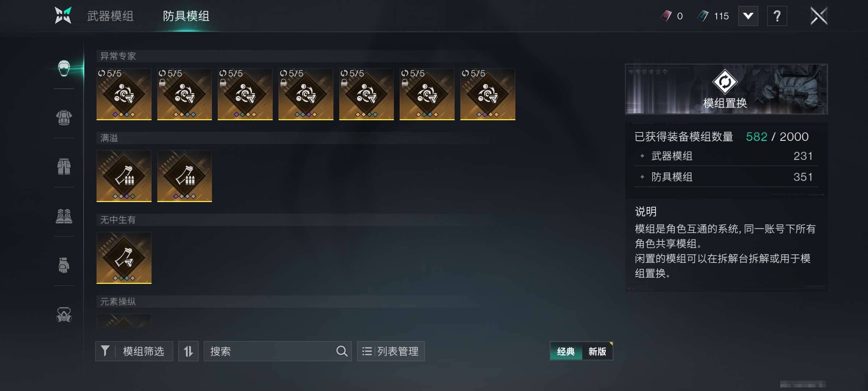Focus the 搜索 search field

click(x=277, y=351)
